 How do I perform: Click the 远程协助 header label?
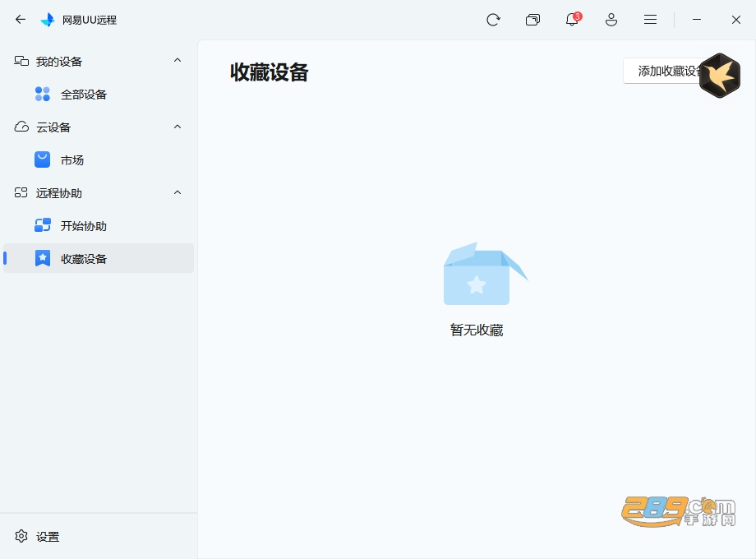[59, 193]
